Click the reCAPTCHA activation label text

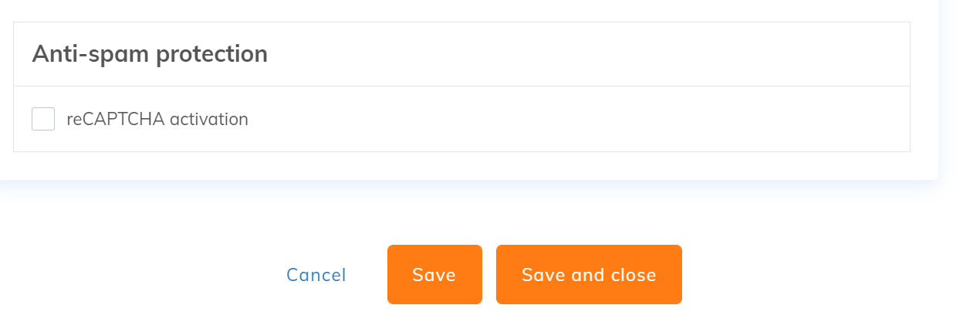tap(157, 119)
